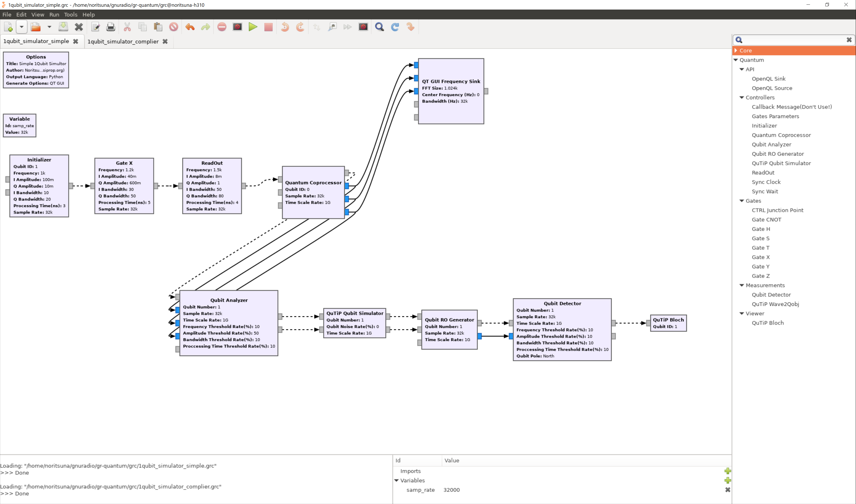Image resolution: width=856 pixels, height=504 pixels.
Task: Click the Execute flow graph play icon
Action: 253,27
